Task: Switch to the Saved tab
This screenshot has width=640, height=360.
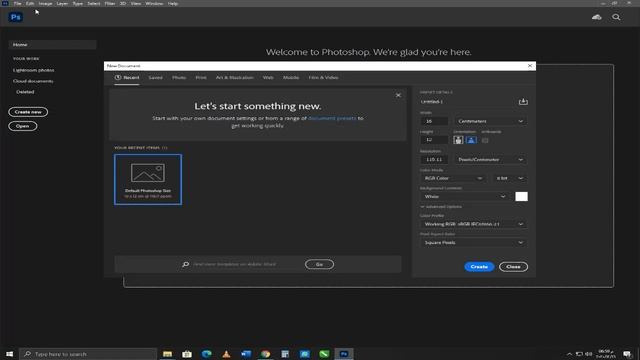Action: pyautogui.click(x=155, y=78)
